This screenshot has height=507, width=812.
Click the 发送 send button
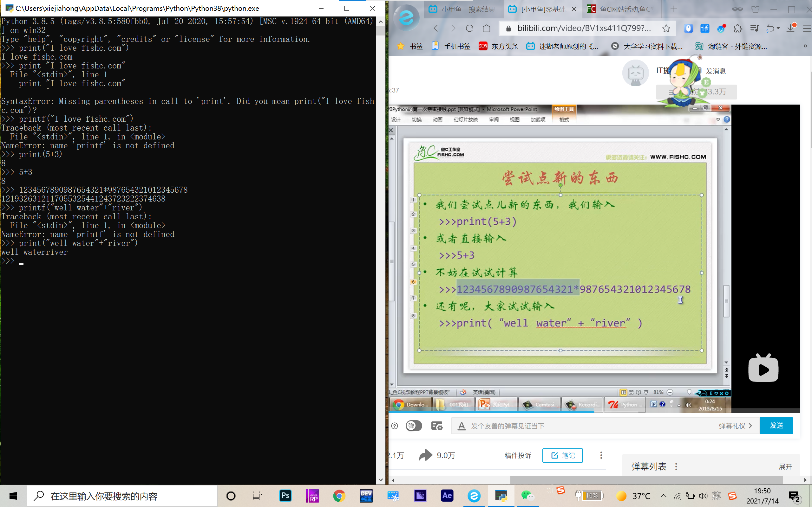coord(777,426)
